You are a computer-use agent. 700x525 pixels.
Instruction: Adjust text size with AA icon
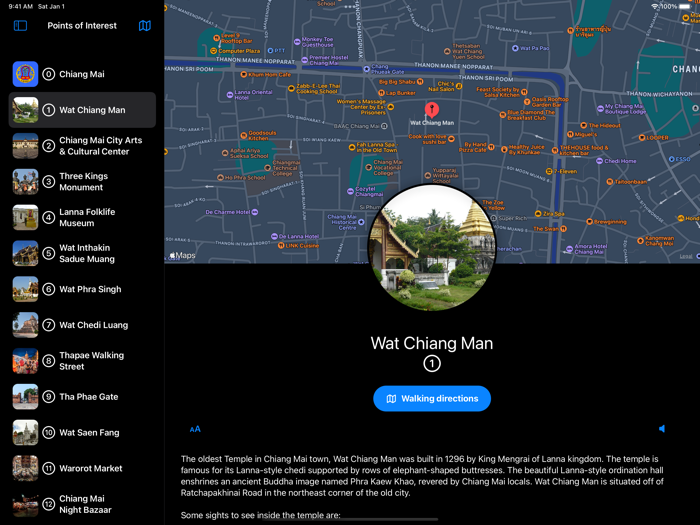pyautogui.click(x=195, y=429)
